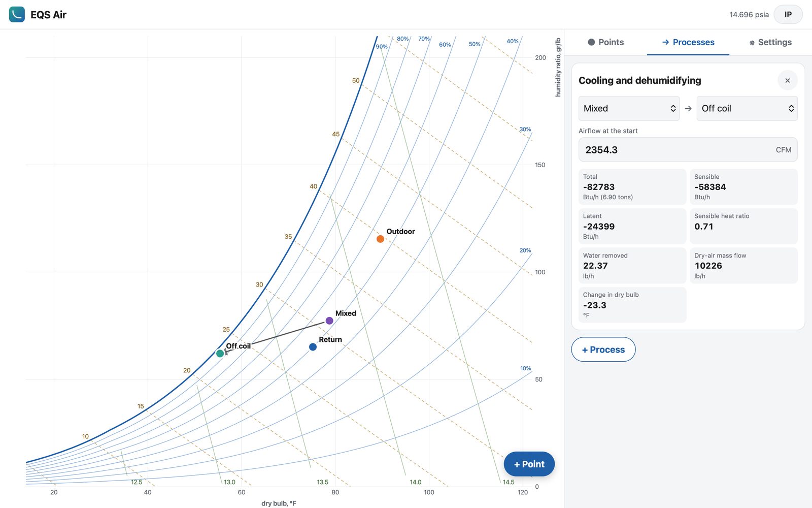Click the EQS Air app title
Screen dimensions: 812x508
(x=49, y=15)
